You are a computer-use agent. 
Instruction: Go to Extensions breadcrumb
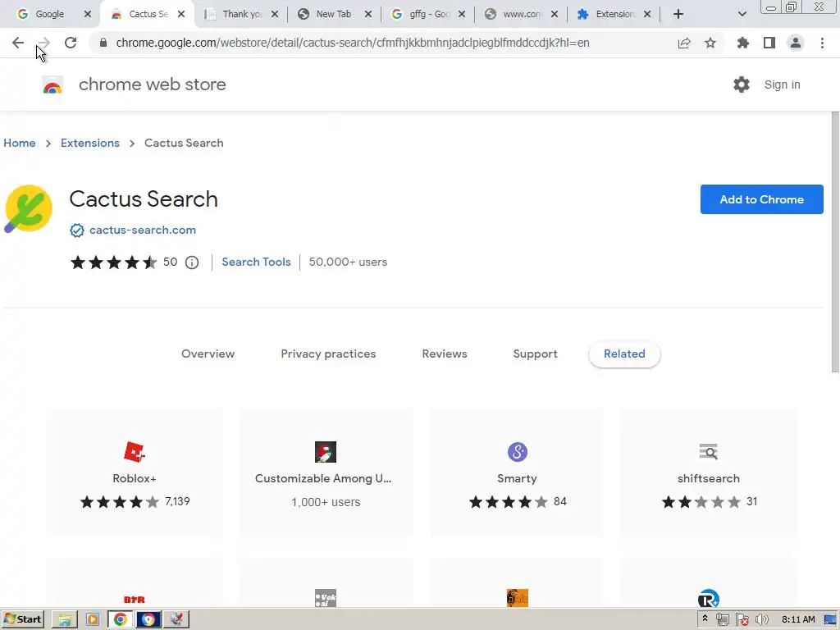90,143
